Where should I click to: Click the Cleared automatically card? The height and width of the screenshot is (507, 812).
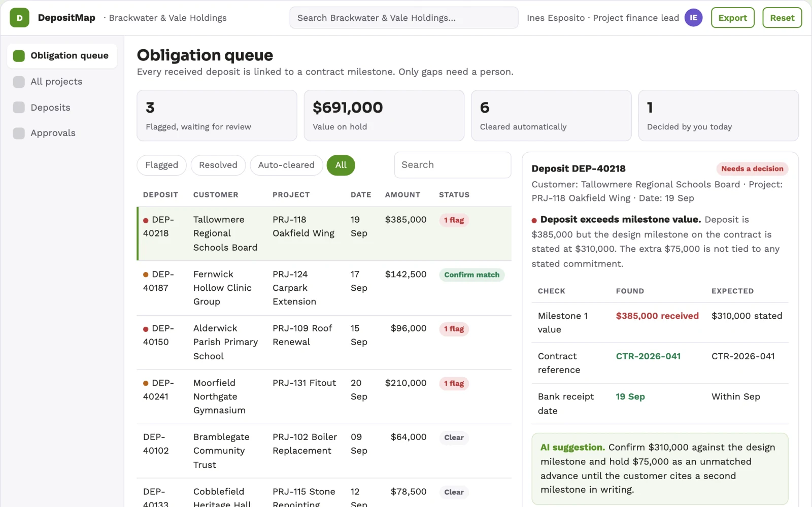coord(551,116)
